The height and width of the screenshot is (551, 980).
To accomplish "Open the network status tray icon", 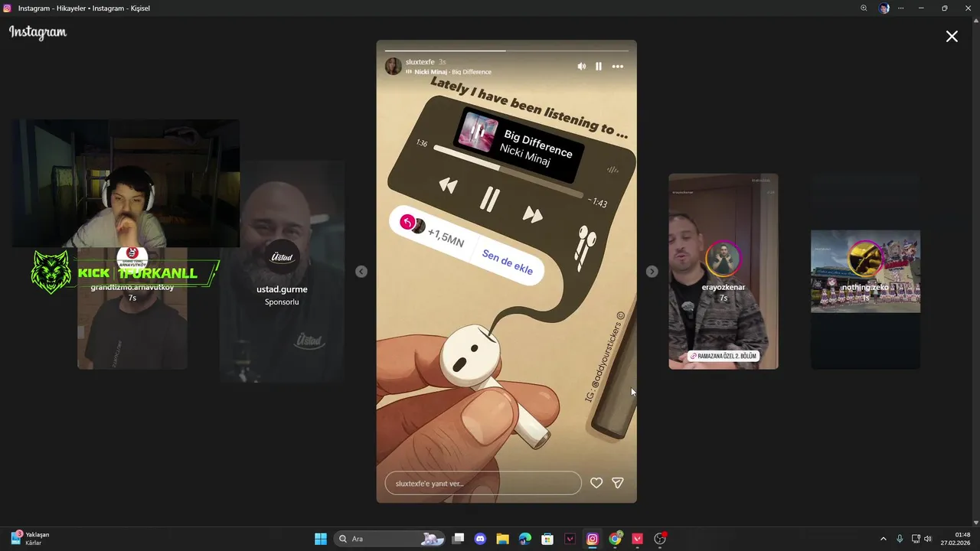I will click(x=916, y=539).
